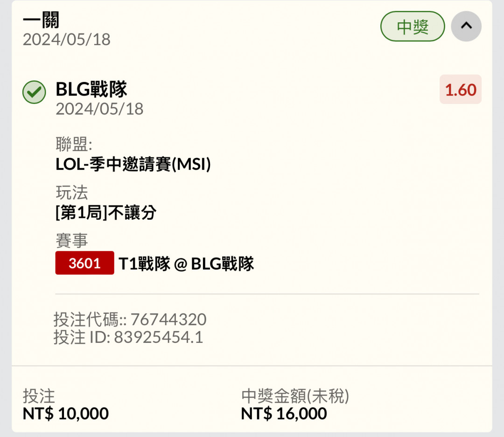The height and width of the screenshot is (437, 504).
Task: Click the 中獎金額(未稅) label
Action: pos(295,396)
